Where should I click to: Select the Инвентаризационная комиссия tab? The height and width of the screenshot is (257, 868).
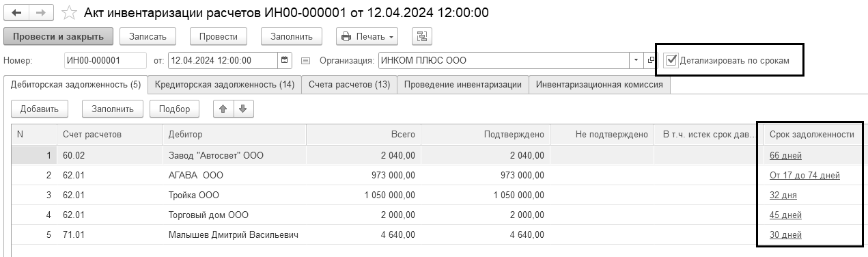(x=599, y=85)
